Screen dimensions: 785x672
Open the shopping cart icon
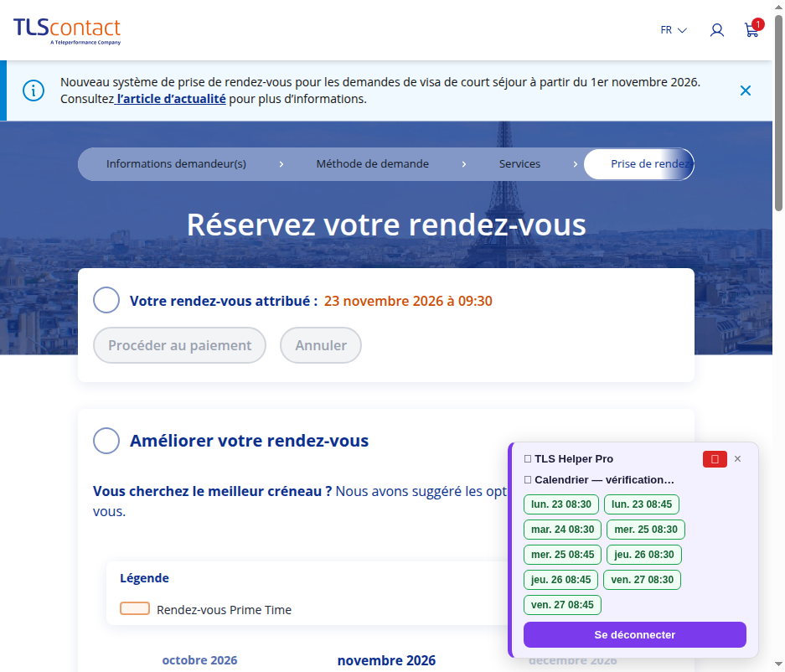pos(752,29)
